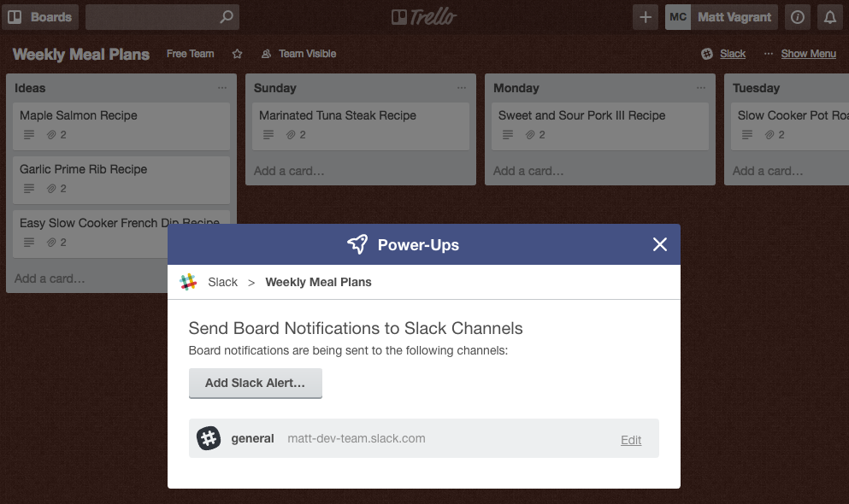
Task: Star the board with the star icon
Action: coord(237,54)
